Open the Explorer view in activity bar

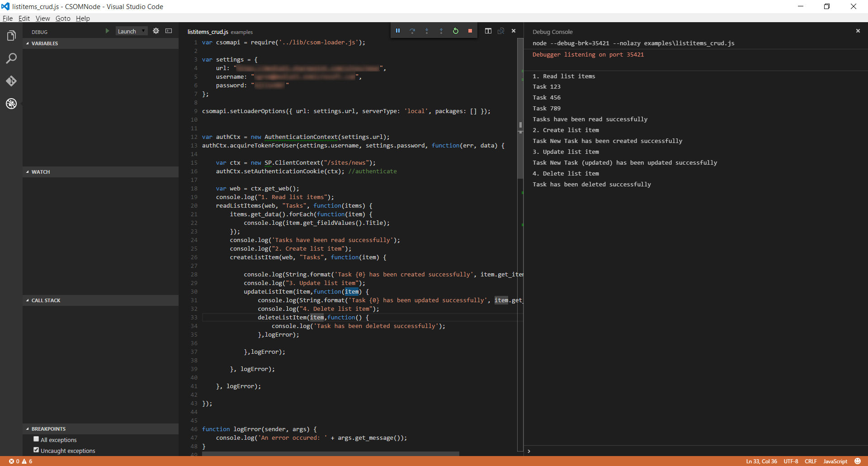(11, 36)
